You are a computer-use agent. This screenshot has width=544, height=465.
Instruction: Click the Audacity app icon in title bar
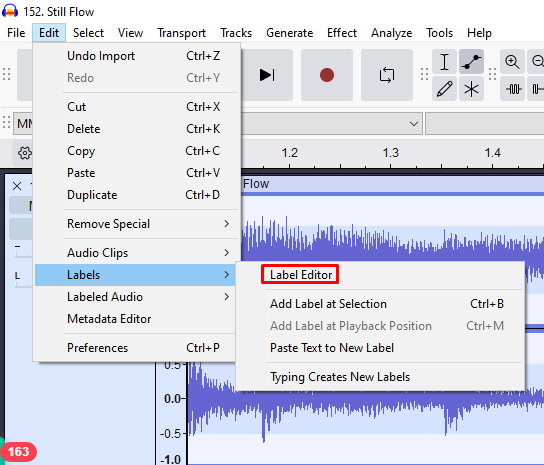pyautogui.click(x=10, y=11)
